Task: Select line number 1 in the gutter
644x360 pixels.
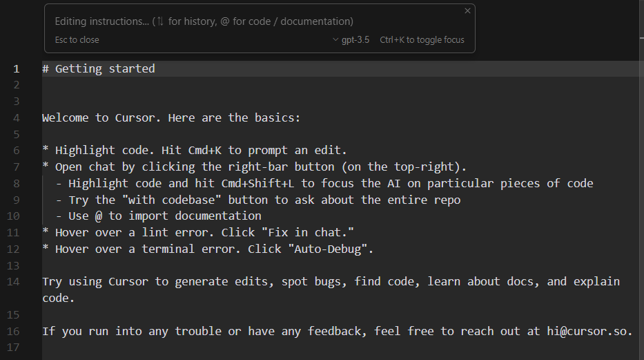Action: click(x=16, y=68)
